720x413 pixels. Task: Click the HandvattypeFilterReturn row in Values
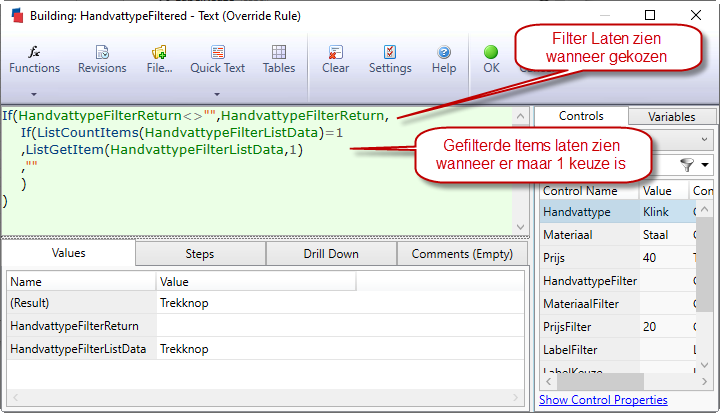pyautogui.click(x=265, y=326)
